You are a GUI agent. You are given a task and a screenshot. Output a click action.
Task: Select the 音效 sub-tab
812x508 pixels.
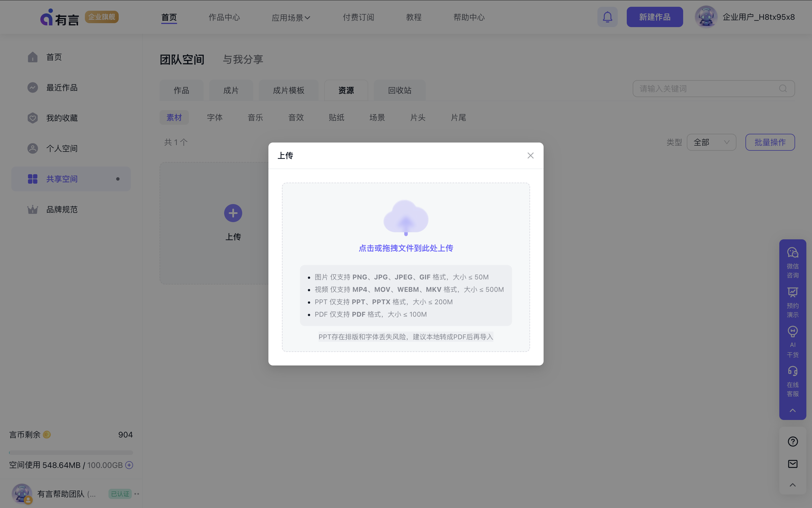[296, 118]
